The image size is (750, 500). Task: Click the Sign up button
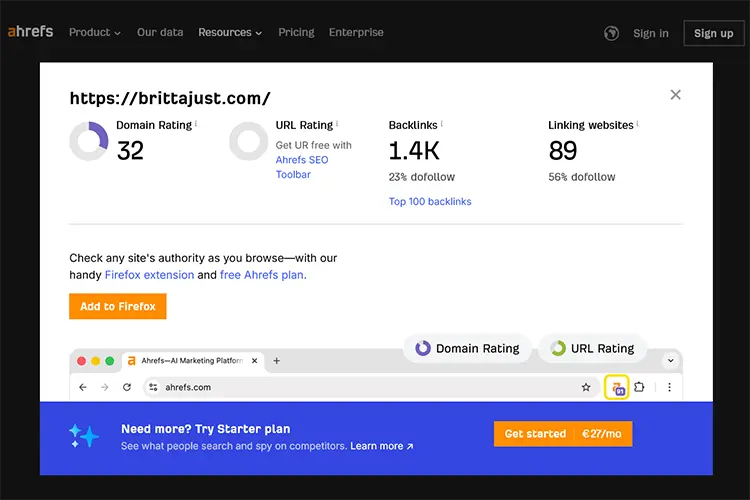[714, 33]
